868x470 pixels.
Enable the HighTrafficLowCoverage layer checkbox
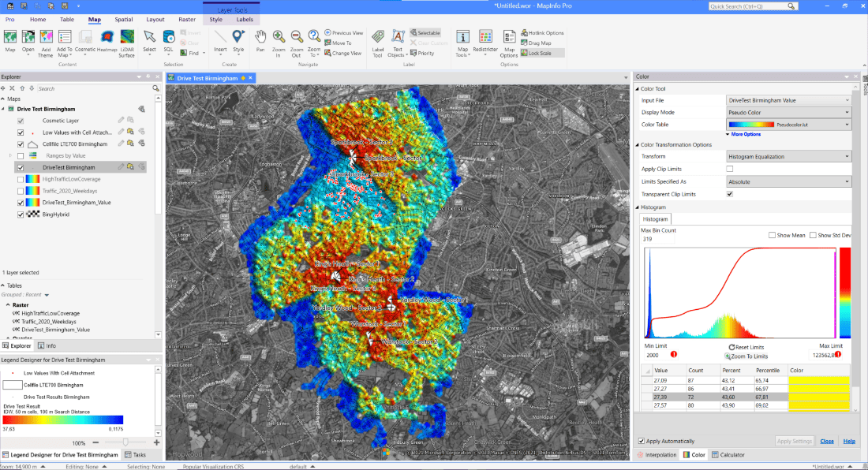[21, 179]
